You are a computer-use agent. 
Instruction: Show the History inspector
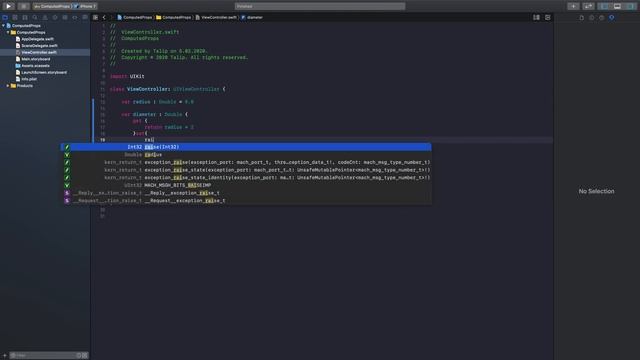591,18
